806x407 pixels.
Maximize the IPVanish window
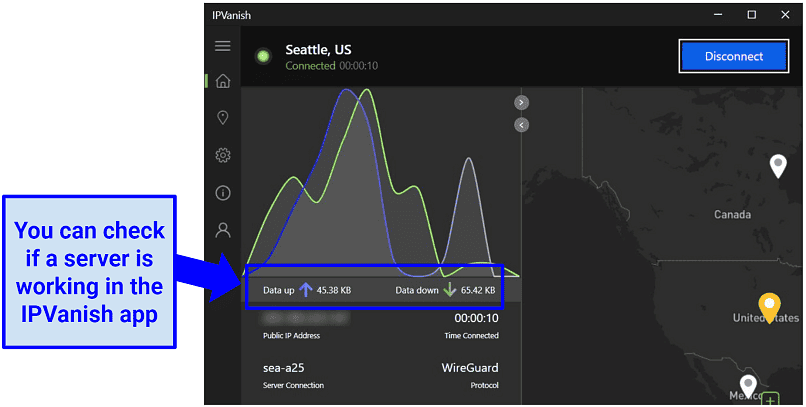[x=752, y=15]
